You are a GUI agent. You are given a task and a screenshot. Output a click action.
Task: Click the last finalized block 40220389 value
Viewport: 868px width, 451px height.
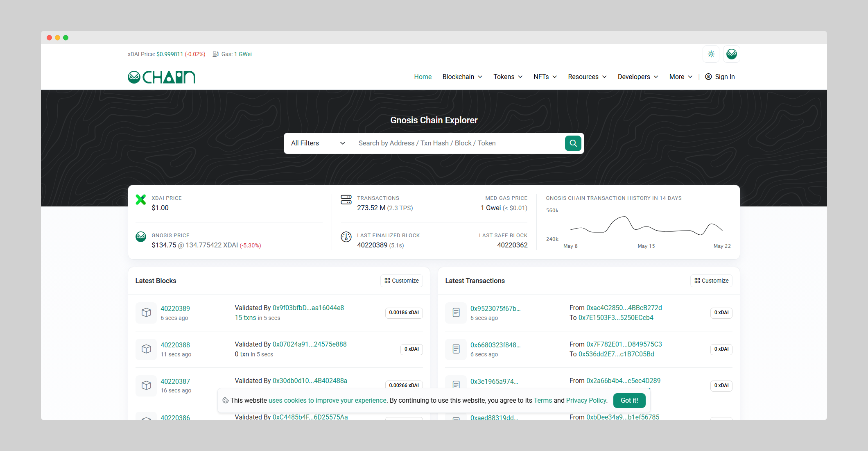[x=372, y=245]
